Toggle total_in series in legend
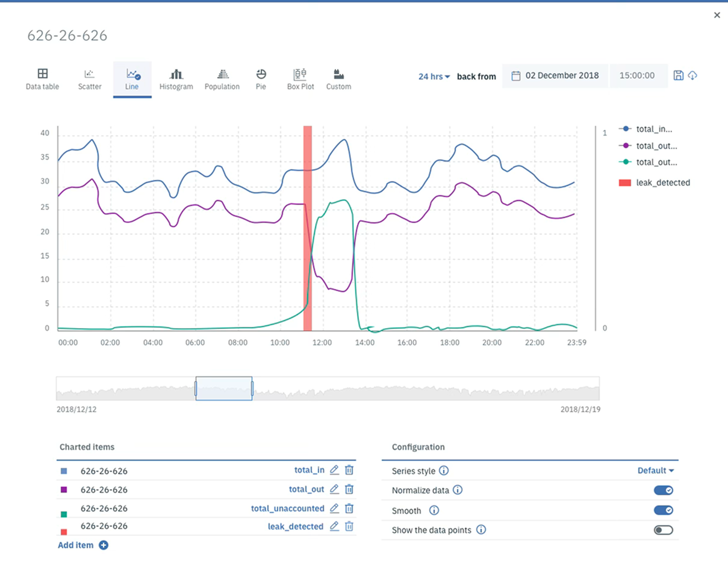728x571 pixels. pyautogui.click(x=645, y=129)
